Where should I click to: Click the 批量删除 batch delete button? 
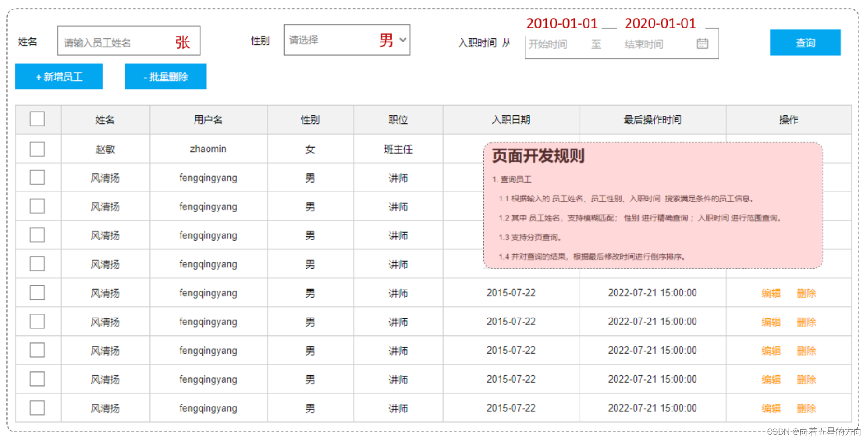(165, 76)
